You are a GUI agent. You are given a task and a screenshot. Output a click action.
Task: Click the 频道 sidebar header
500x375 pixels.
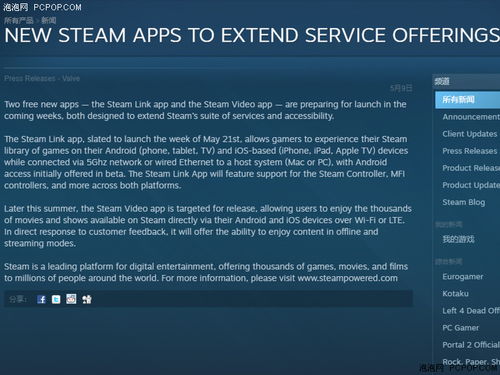442,81
